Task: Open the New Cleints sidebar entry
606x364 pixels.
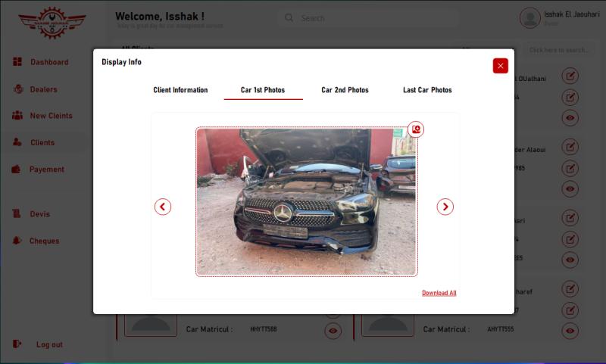Action: tap(51, 116)
